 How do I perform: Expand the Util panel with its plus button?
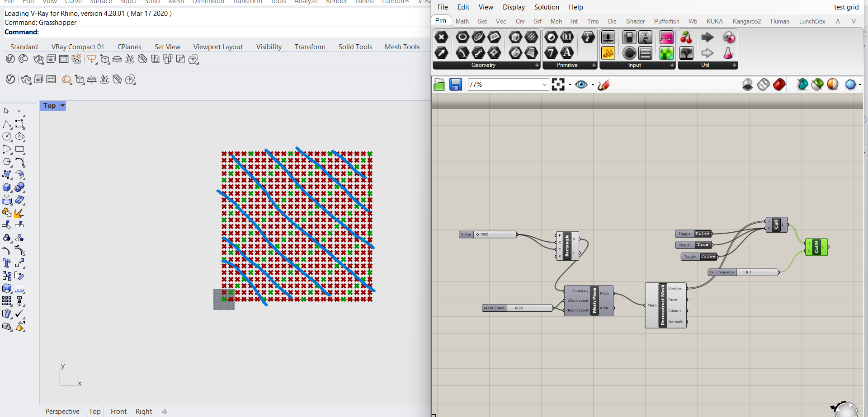[735, 66]
